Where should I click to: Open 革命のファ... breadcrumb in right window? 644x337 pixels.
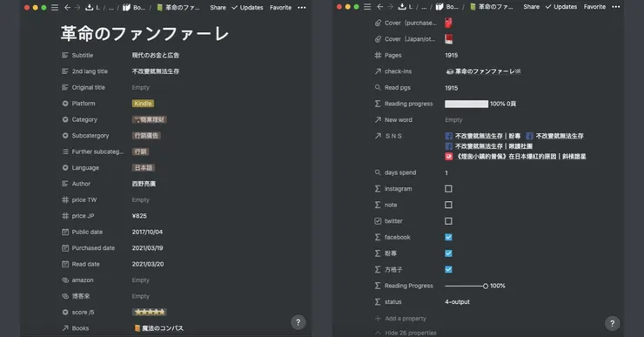491,7
